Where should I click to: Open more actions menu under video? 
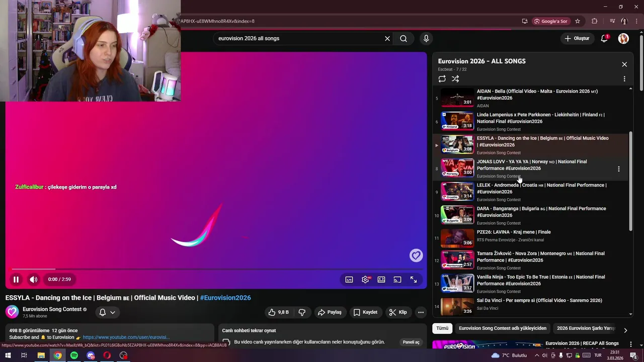tap(421, 312)
